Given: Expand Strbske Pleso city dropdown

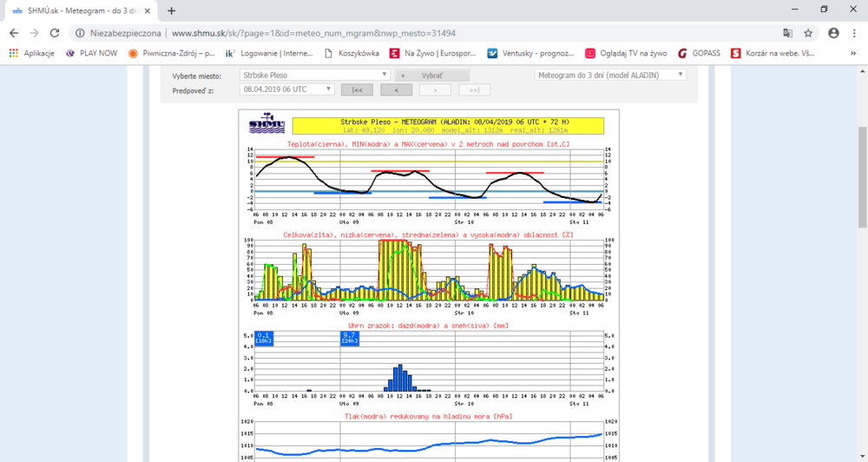Looking at the screenshot, I should coord(314,75).
